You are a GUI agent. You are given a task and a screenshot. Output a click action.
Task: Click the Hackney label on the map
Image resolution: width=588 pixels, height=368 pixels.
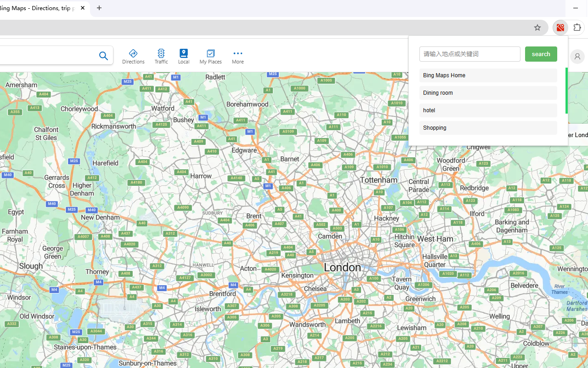tap(386, 218)
